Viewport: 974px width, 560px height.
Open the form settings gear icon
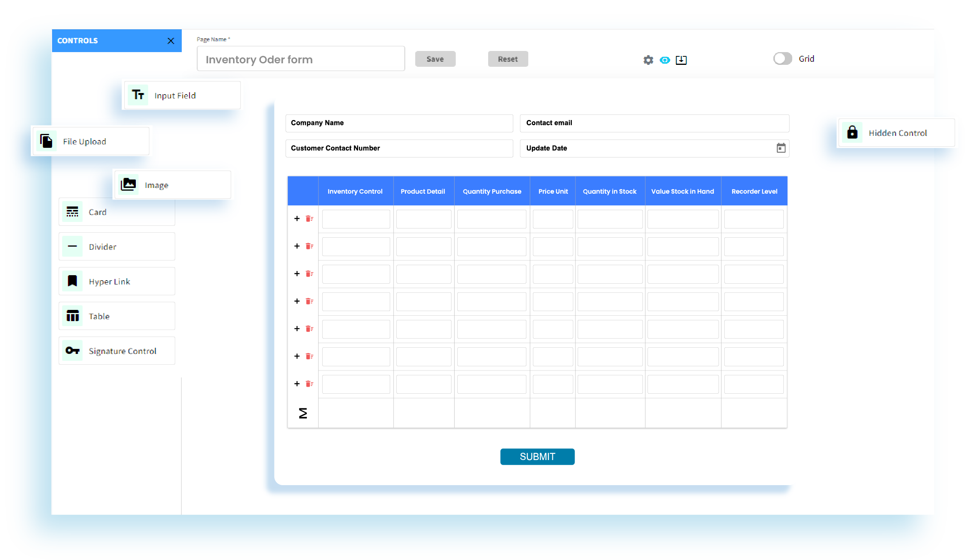pyautogui.click(x=648, y=60)
